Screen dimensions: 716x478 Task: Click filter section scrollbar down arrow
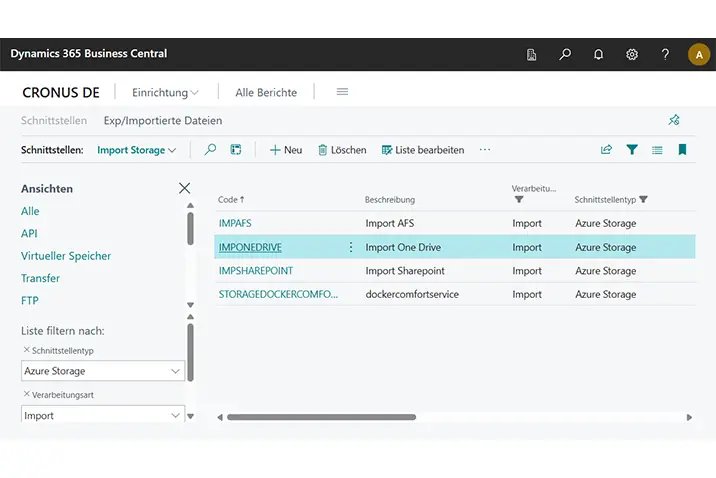pyautogui.click(x=190, y=416)
